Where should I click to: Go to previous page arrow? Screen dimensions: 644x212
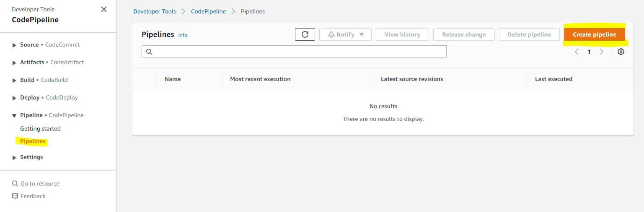click(577, 52)
